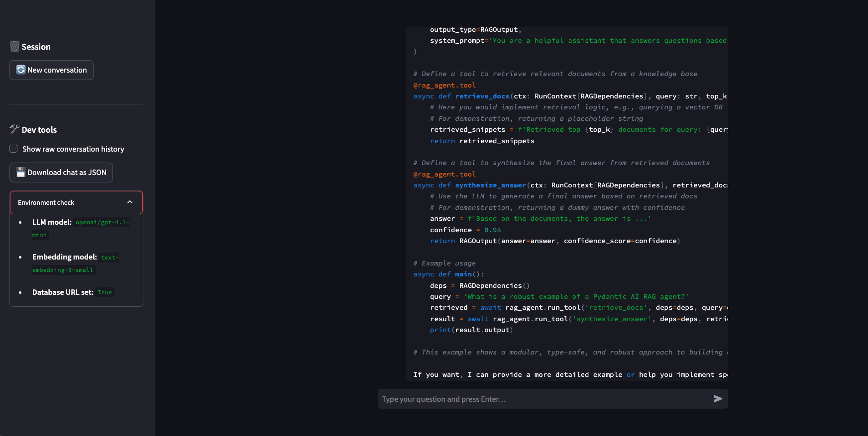Click the confidence = 0.95 line

point(465,230)
